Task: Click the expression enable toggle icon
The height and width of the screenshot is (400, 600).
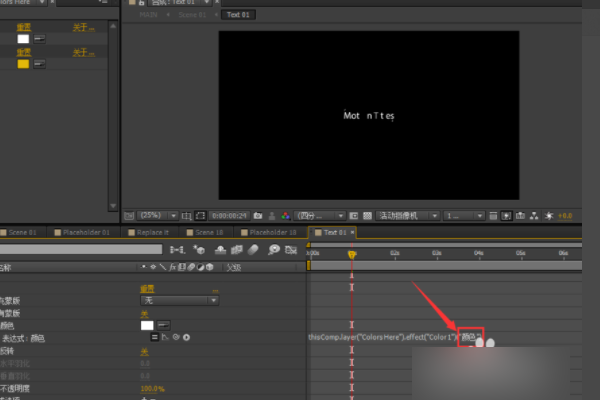Action: point(154,338)
